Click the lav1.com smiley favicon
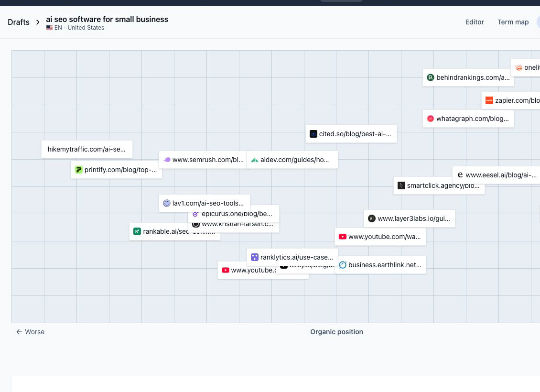The image size is (540, 392). [167, 203]
